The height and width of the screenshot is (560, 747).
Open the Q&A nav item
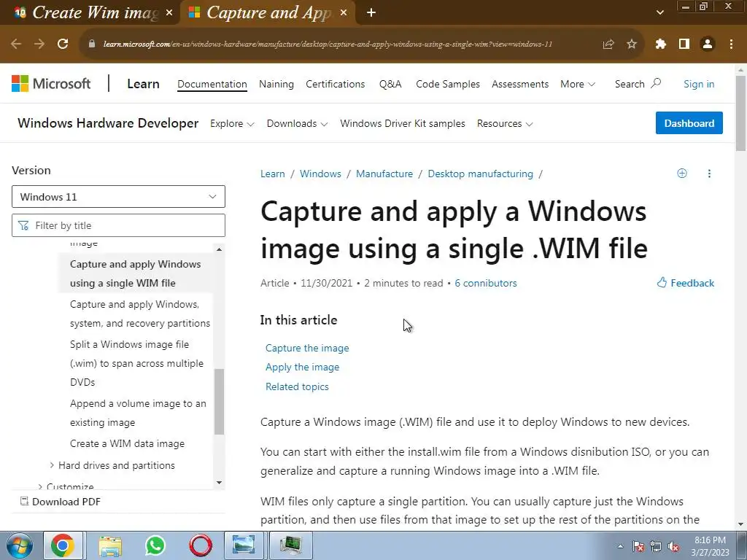[x=390, y=84]
